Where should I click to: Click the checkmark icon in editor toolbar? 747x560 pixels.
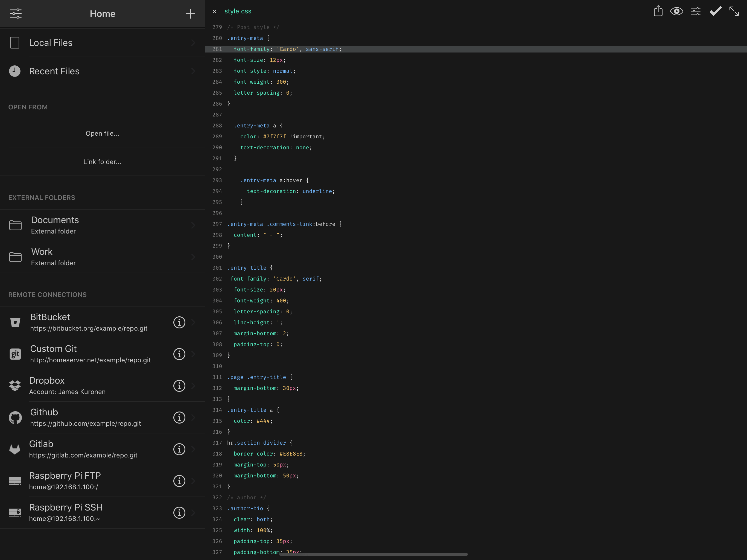coord(715,11)
